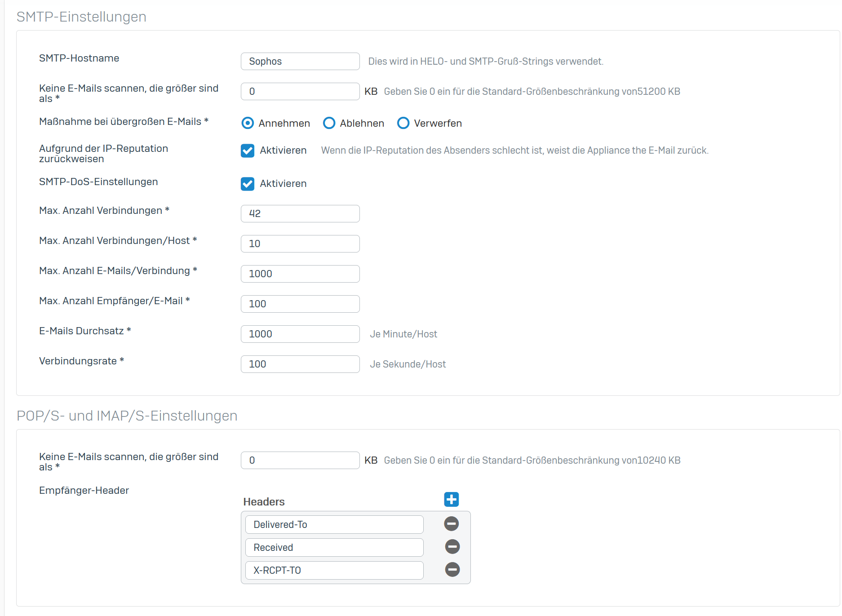The width and height of the screenshot is (842, 616).
Task: Focus the POP/IMAP scan size limit field
Action: point(300,461)
